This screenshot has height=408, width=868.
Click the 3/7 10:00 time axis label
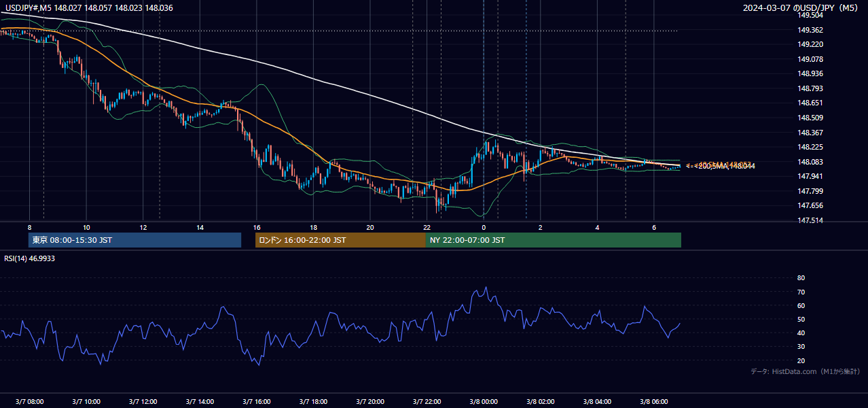[86, 401]
